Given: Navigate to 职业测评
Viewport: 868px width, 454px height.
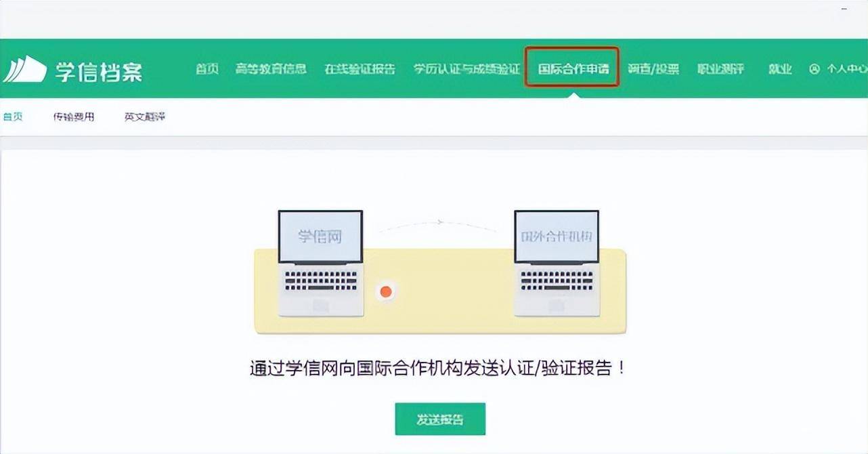Looking at the screenshot, I should 720,69.
